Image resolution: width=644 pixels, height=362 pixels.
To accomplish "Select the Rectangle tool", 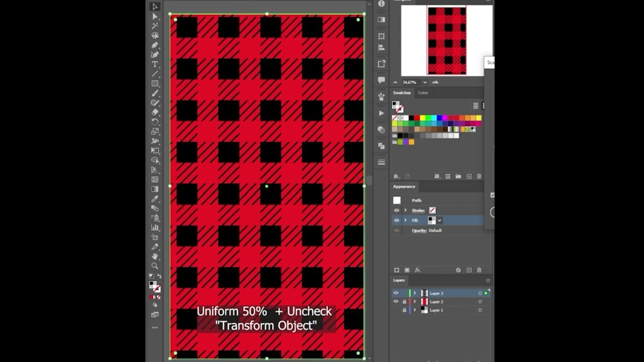I will coord(155,83).
